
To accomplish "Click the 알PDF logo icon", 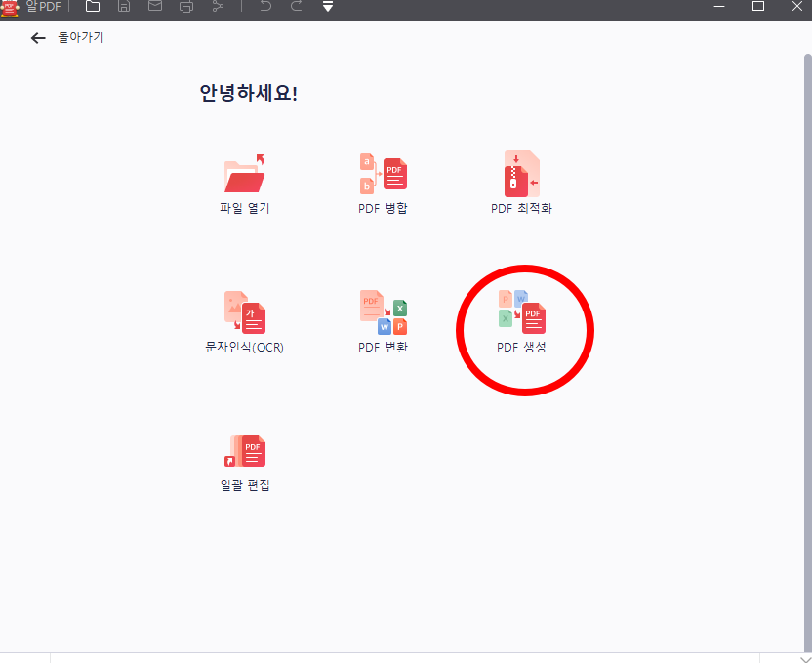I will tap(11, 8).
